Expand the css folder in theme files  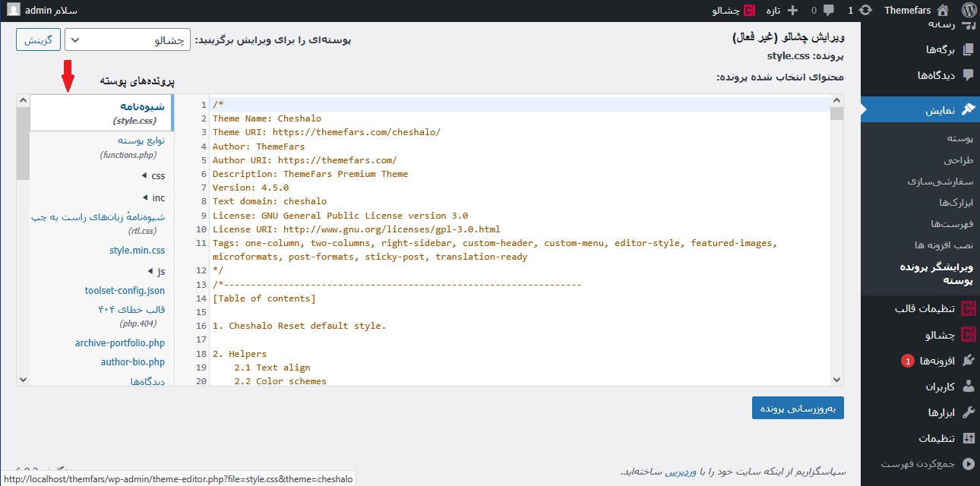coord(153,176)
